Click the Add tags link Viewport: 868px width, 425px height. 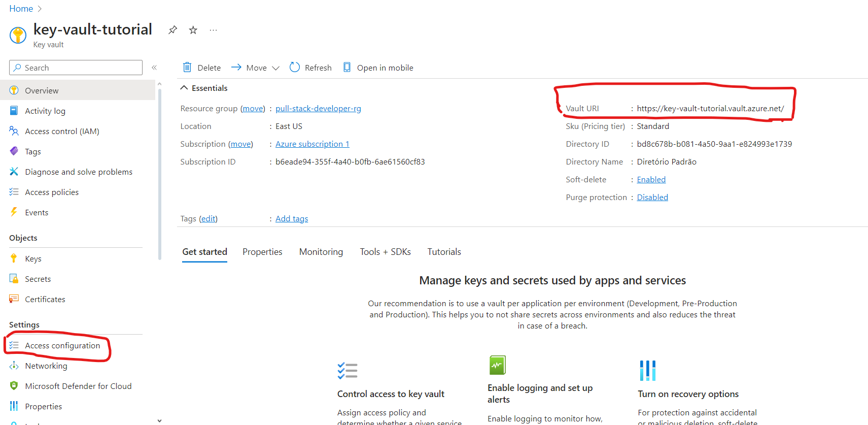[292, 219]
